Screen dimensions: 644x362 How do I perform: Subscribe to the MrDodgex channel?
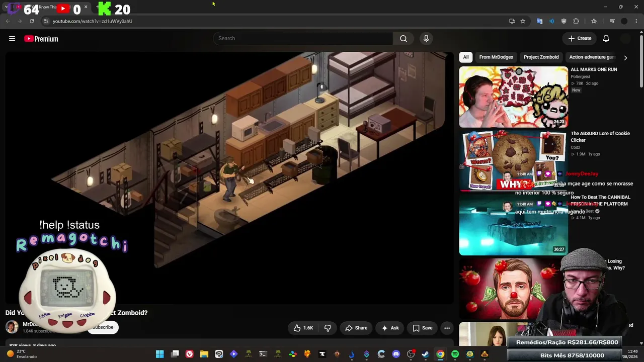[x=103, y=327]
